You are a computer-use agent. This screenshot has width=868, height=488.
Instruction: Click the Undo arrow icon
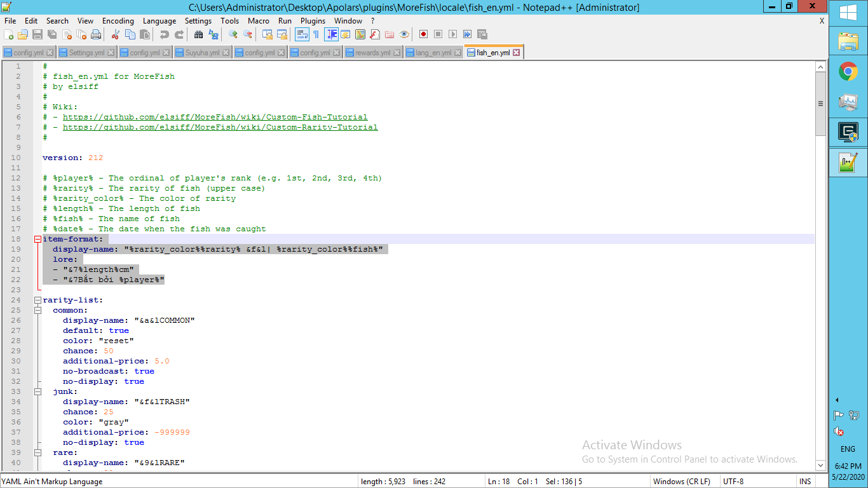tap(165, 34)
